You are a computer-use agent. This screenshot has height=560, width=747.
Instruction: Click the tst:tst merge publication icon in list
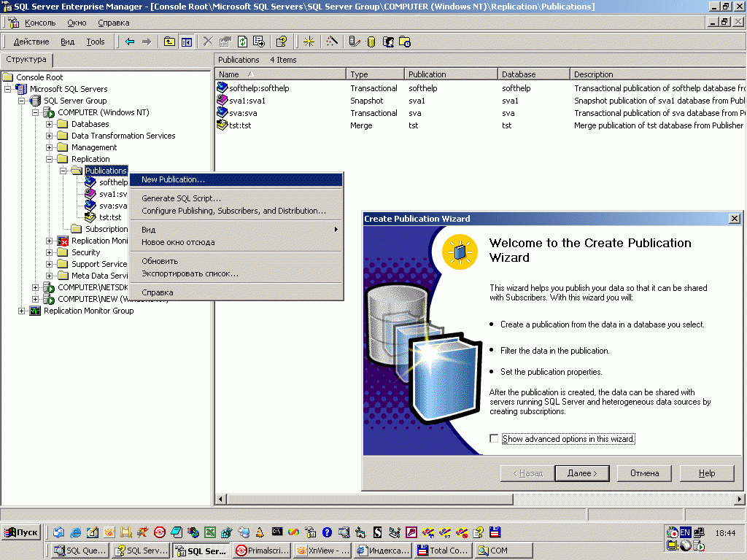tap(222, 125)
